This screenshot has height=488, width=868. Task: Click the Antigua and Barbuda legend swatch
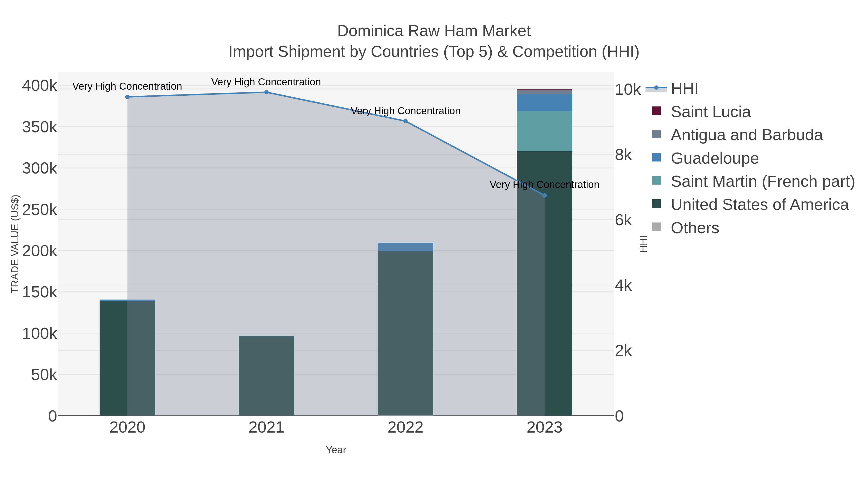tap(656, 134)
